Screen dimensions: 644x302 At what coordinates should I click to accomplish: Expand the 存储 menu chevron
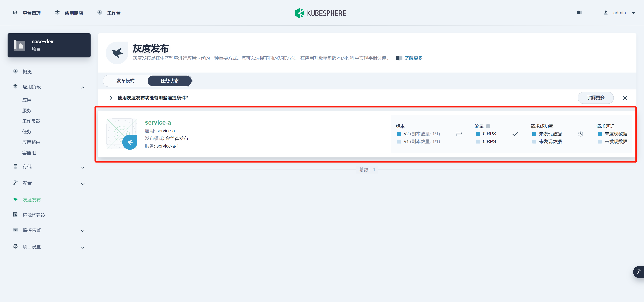pos(83,167)
